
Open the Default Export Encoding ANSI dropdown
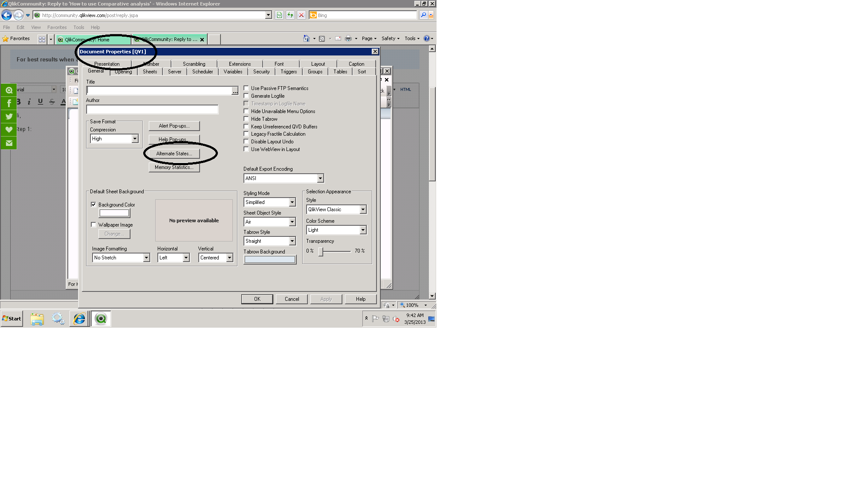pyautogui.click(x=320, y=178)
